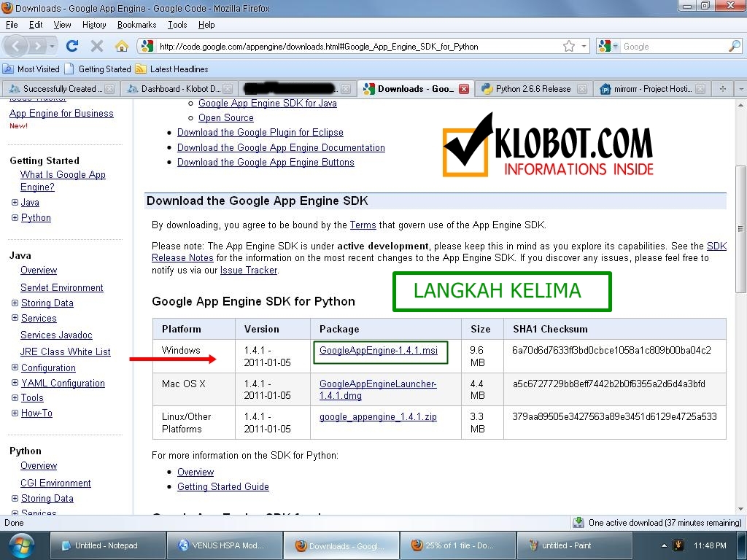Click the system tray icon beside the clock

pyautogui.click(x=678, y=545)
